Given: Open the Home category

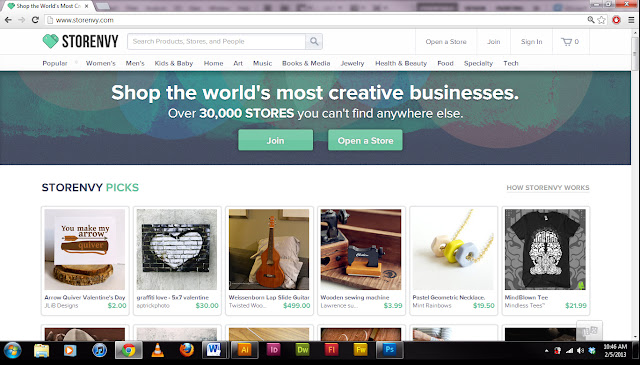Looking at the screenshot, I should 213,63.
